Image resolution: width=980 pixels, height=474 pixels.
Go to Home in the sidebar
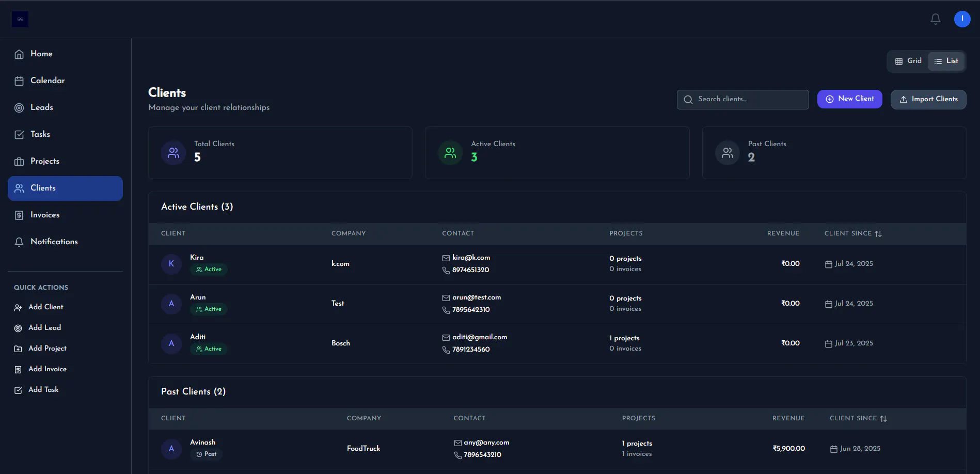click(x=65, y=54)
